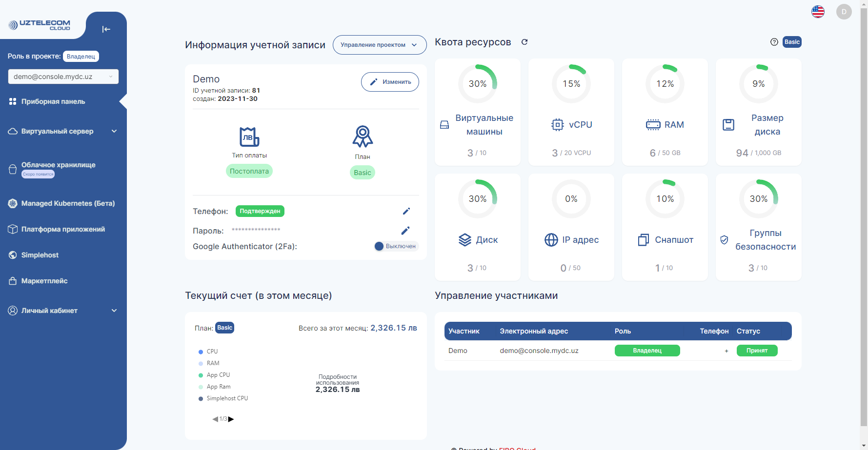Click the Изменить button
This screenshot has height=450, width=868.
click(x=390, y=82)
